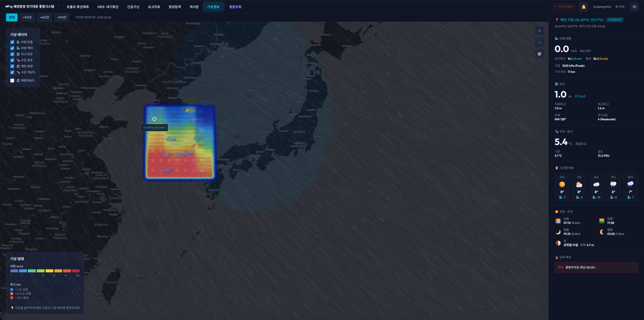Uncheck the 바람 흐름 layer checkbox
644x320 pixels.
click(x=12, y=42)
